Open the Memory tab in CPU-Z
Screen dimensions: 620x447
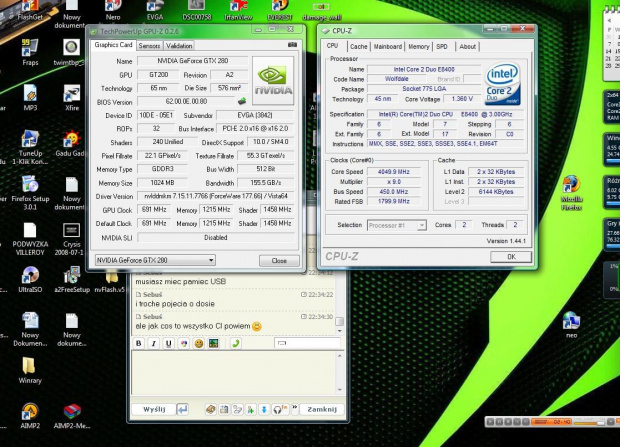coord(418,47)
